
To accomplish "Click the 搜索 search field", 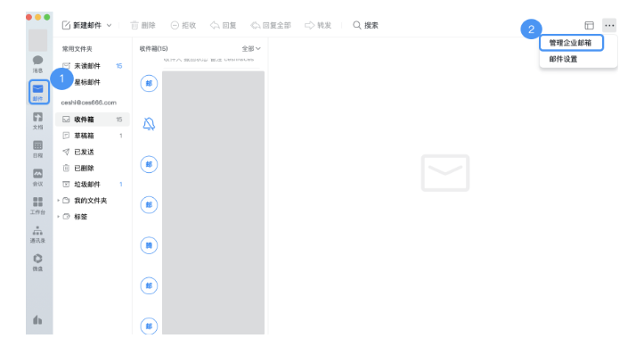I will pos(365,26).
